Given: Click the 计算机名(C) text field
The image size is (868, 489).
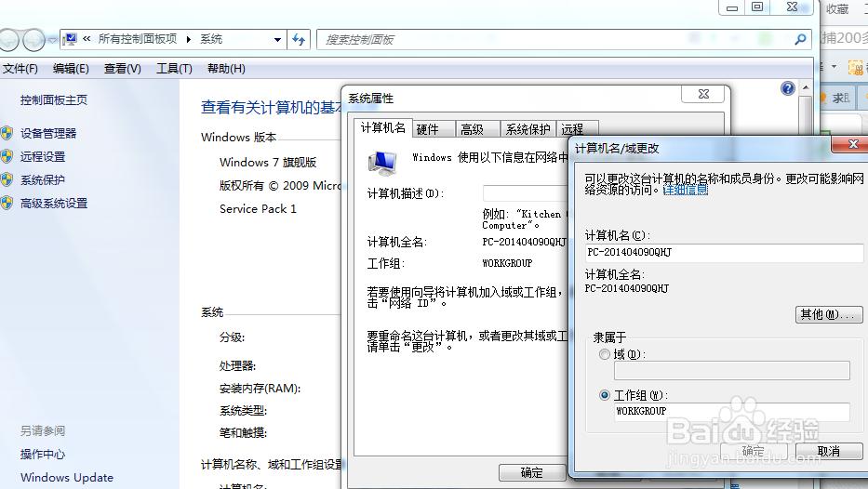Looking at the screenshot, I should pyautogui.click(x=724, y=252).
